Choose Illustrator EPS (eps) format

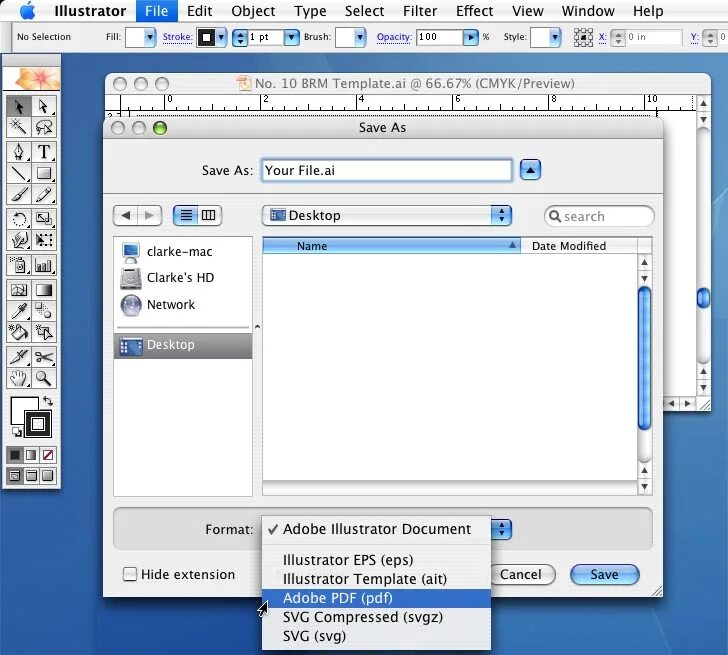tap(376, 560)
